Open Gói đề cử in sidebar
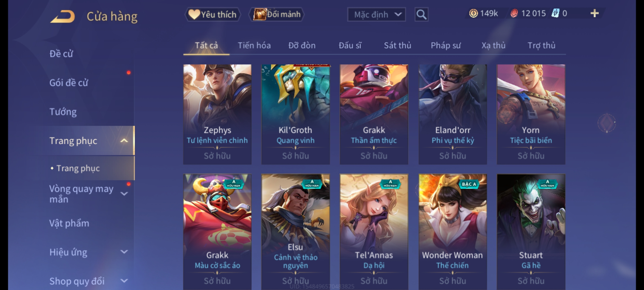This screenshot has height=290, width=644. (69, 83)
